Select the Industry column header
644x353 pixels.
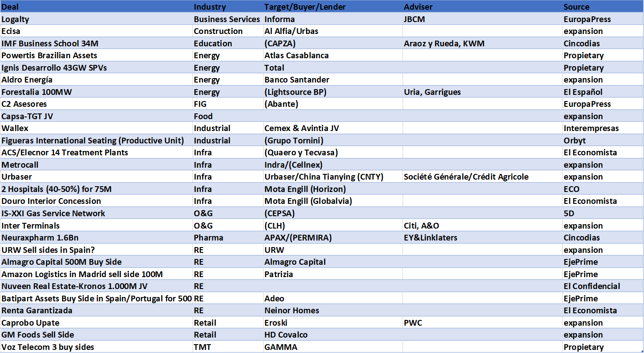pos(228,7)
